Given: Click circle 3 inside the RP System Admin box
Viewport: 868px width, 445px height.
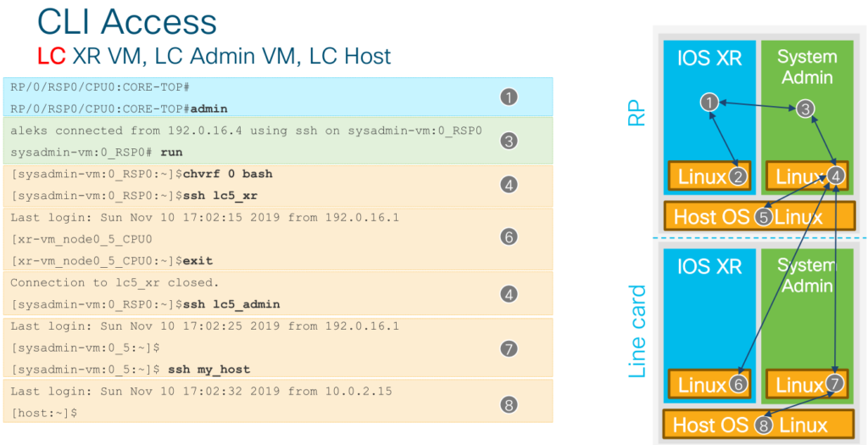Looking at the screenshot, I should click(805, 108).
